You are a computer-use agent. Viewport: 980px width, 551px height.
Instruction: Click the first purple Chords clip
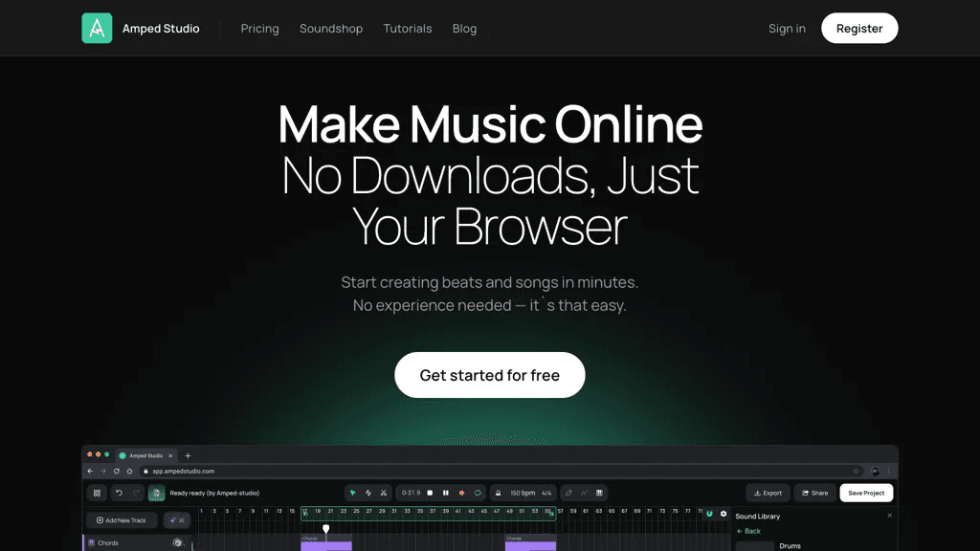(326, 543)
